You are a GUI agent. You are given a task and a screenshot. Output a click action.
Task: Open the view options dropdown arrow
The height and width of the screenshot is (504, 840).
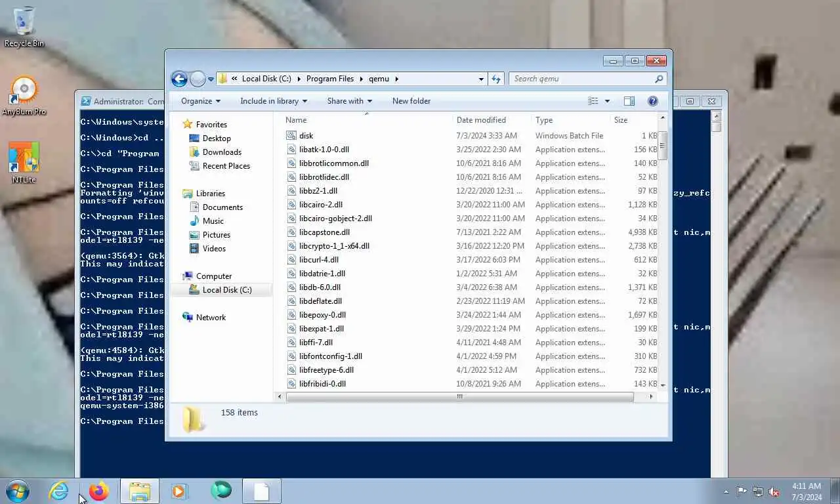coord(607,101)
